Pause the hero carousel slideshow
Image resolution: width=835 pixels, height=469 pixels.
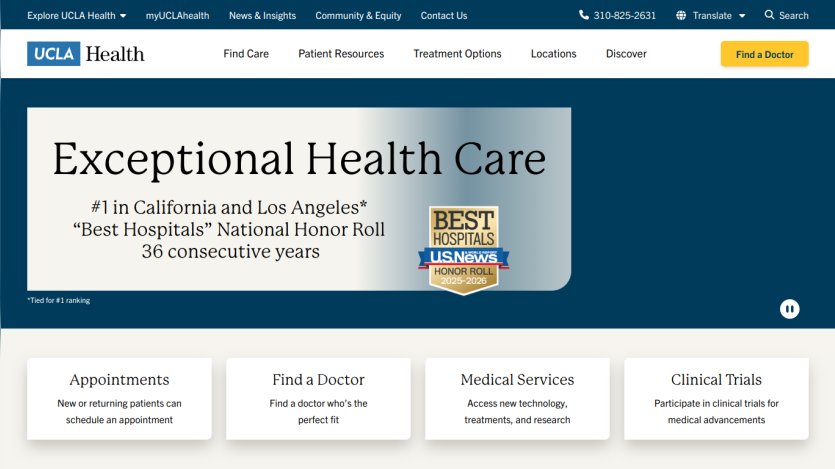pos(789,309)
